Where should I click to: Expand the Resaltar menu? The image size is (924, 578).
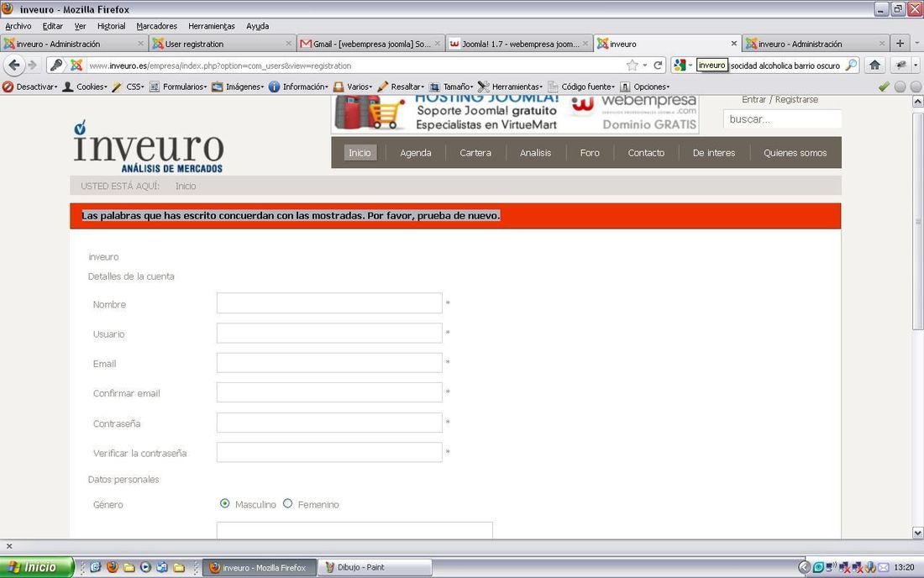click(401, 87)
